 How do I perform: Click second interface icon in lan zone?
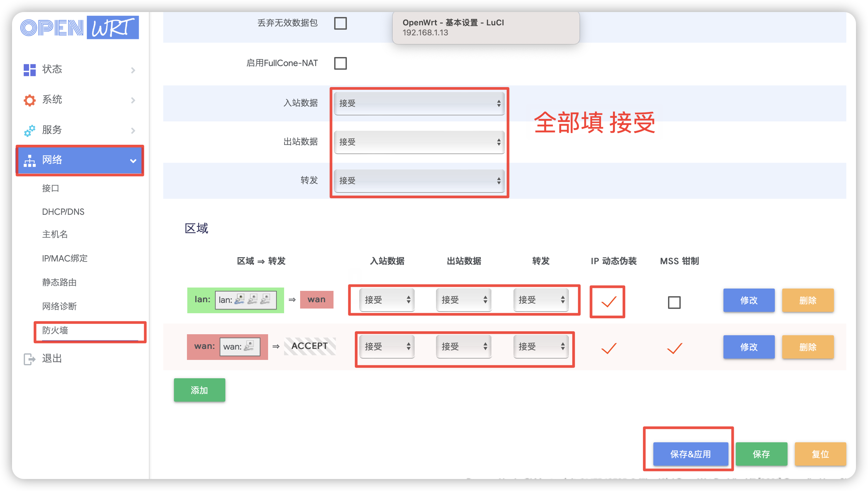pos(252,299)
